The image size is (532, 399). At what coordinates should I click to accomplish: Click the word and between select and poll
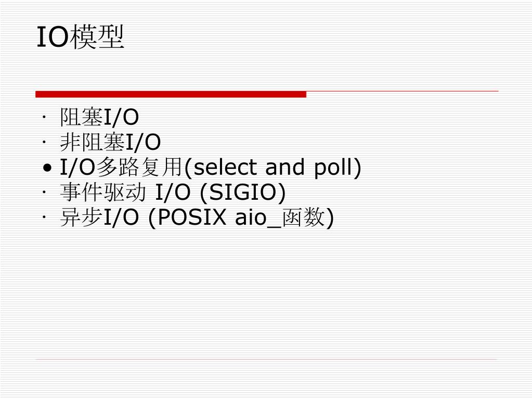pos(285,168)
